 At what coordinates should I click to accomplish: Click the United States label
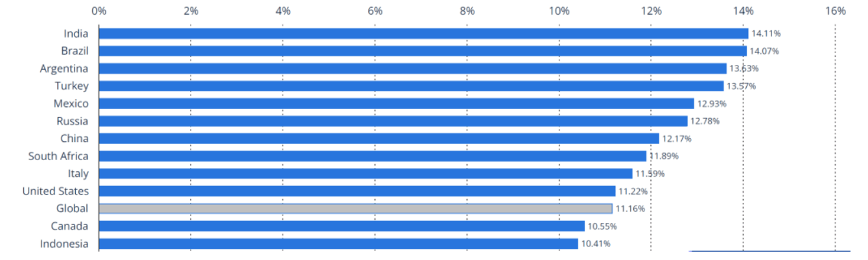click(56, 191)
